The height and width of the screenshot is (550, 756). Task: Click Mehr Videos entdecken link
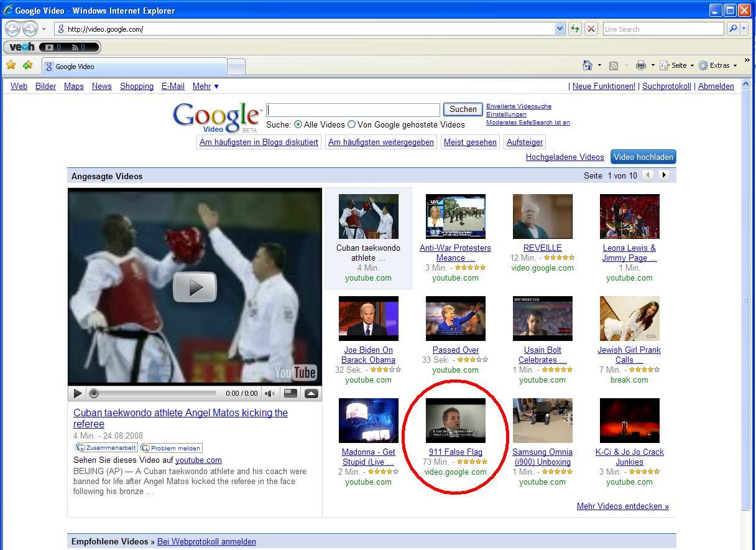tap(622, 506)
